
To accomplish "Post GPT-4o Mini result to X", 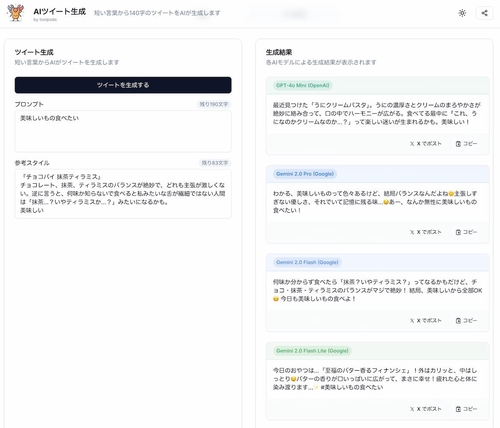I will (x=426, y=144).
